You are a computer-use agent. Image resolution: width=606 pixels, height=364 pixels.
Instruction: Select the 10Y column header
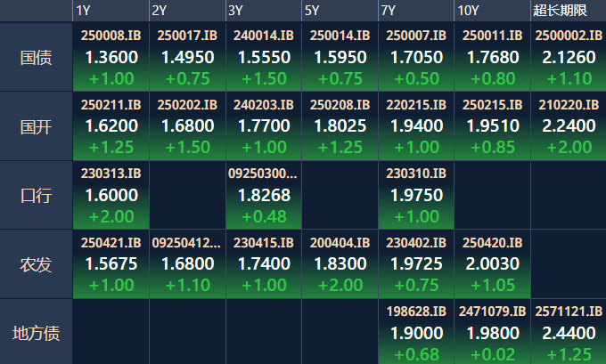(x=469, y=11)
